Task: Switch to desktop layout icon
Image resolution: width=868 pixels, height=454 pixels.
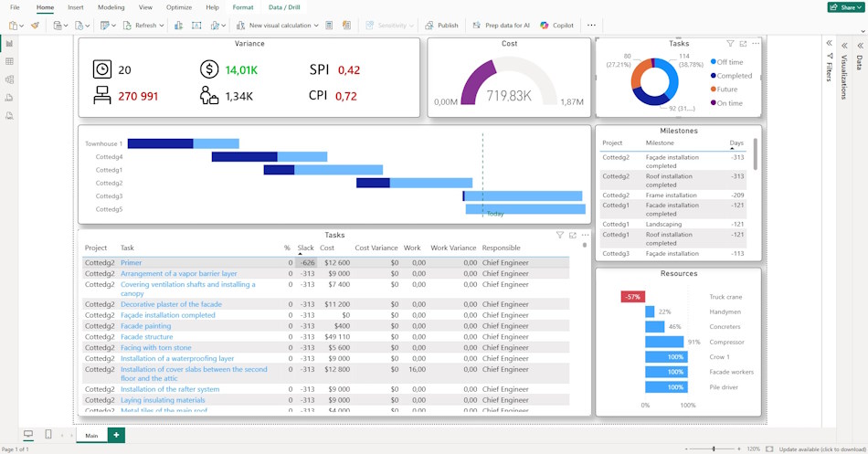Action: click(27, 435)
